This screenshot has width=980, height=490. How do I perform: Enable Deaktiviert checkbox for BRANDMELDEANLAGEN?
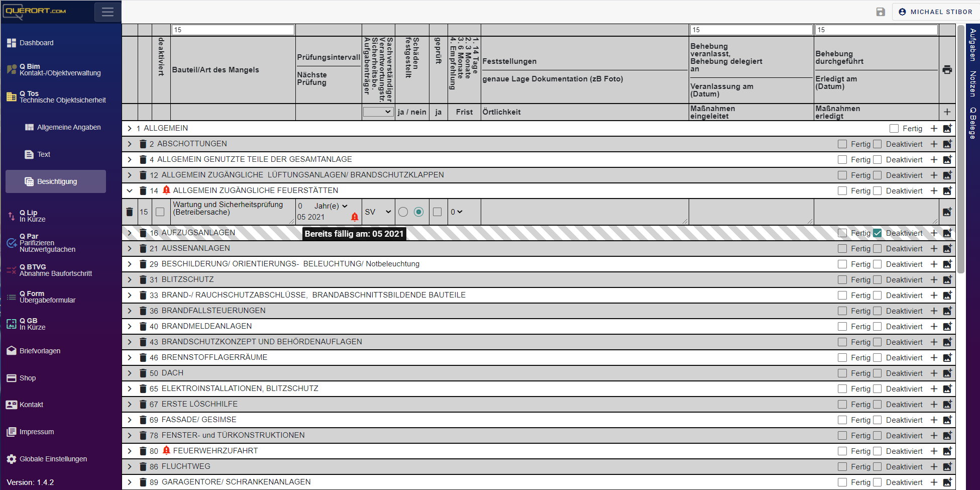tap(877, 327)
